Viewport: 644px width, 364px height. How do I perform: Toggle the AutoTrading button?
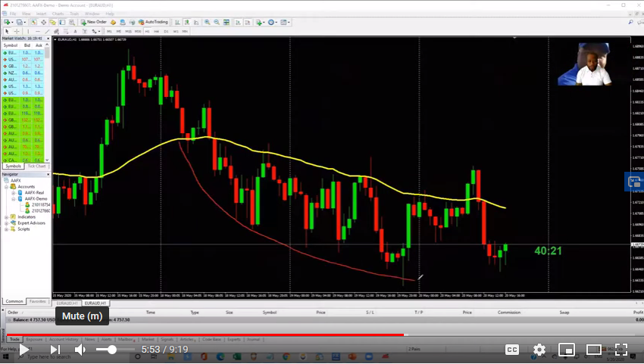pyautogui.click(x=154, y=22)
